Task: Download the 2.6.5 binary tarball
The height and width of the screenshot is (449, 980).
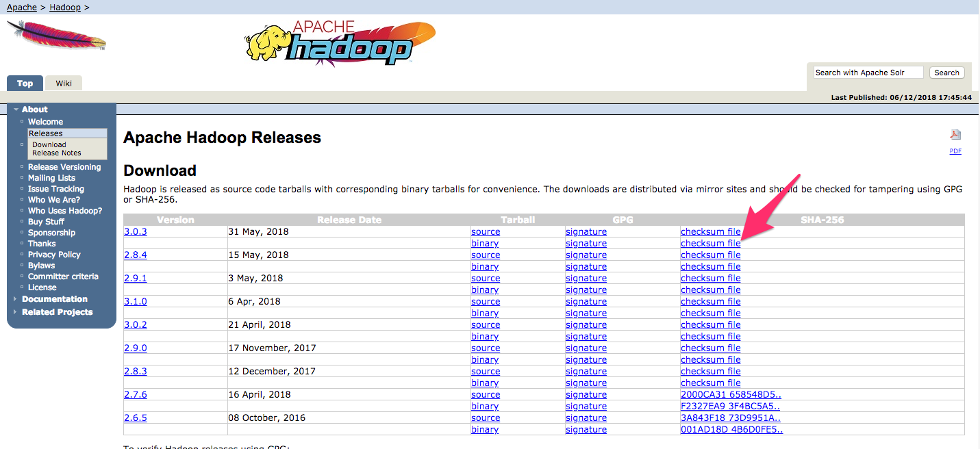Action: pos(485,430)
